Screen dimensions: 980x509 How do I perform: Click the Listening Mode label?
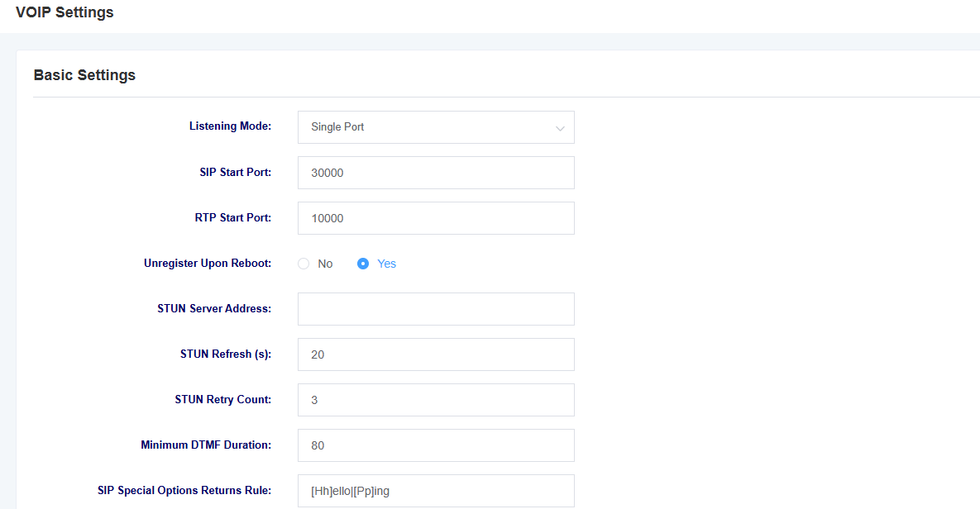[230, 126]
